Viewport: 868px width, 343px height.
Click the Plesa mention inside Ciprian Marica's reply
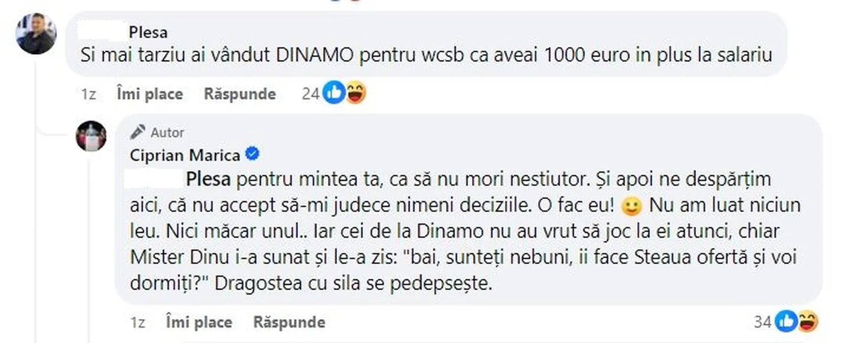(x=208, y=179)
